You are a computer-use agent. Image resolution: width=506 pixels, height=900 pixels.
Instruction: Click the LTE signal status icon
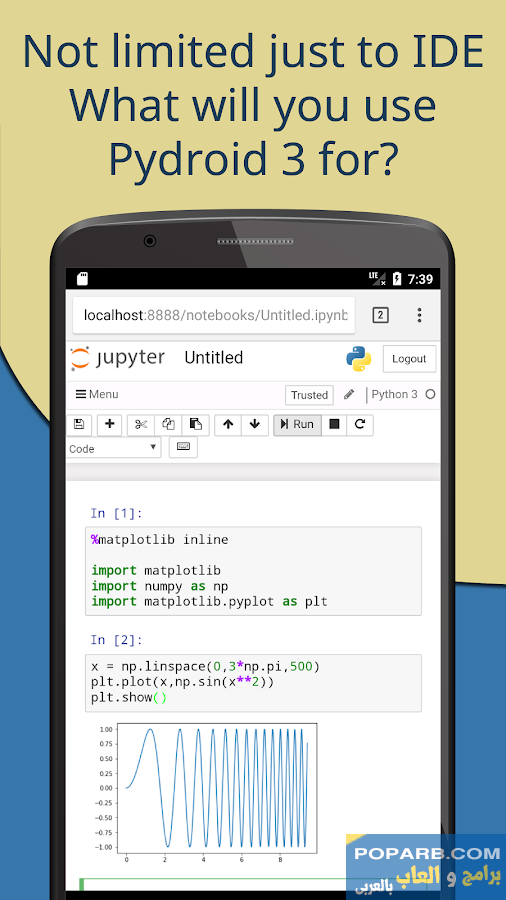377,279
